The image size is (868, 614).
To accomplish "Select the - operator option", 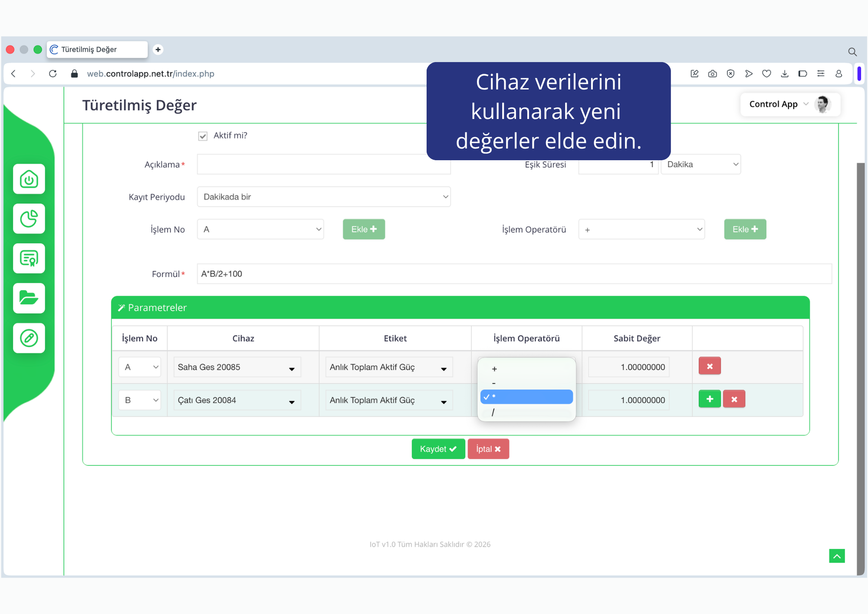I will [526, 383].
